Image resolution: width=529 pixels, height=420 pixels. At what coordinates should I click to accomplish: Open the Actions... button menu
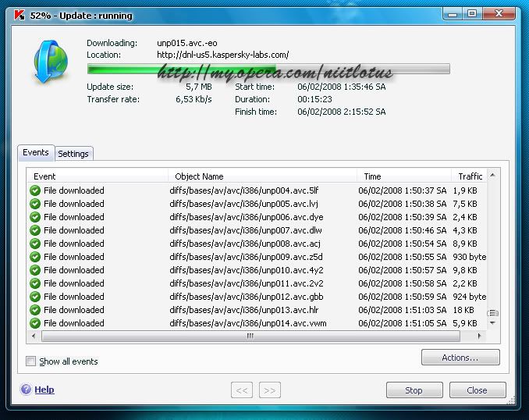tap(460, 358)
